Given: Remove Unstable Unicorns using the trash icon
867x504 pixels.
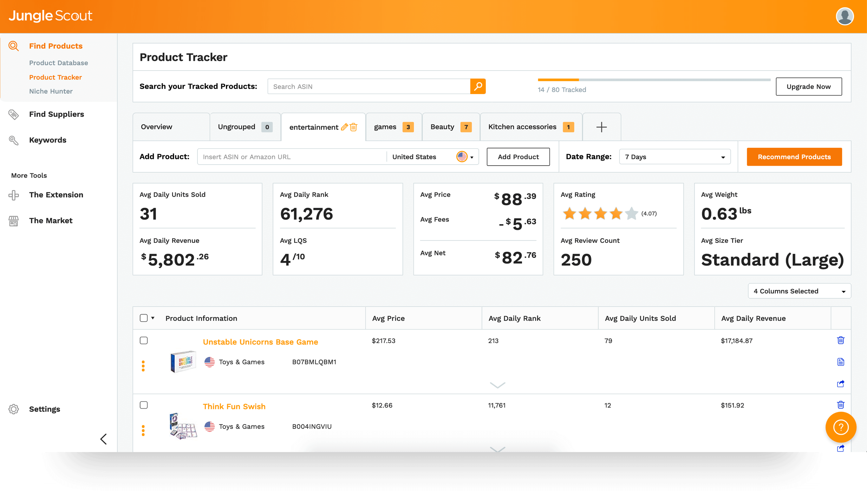Looking at the screenshot, I should pyautogui.click(x=840, y=340).
